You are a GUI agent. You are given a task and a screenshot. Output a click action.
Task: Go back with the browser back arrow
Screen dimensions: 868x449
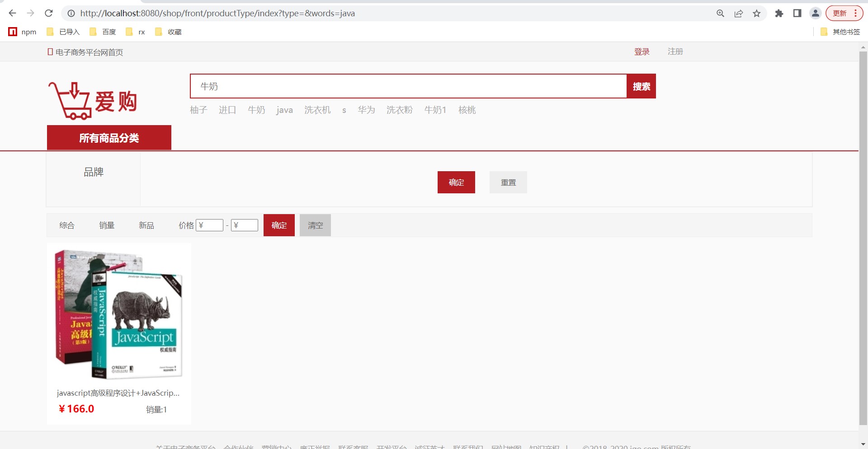[12, 13]
